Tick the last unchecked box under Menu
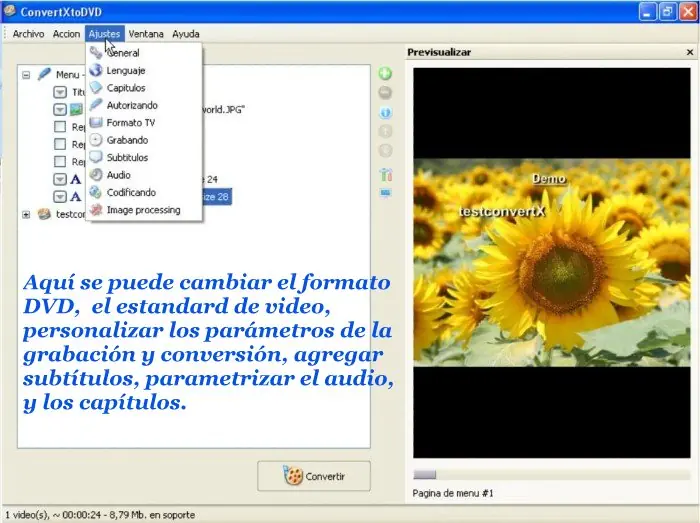700x523 pixels. [60, 161]
